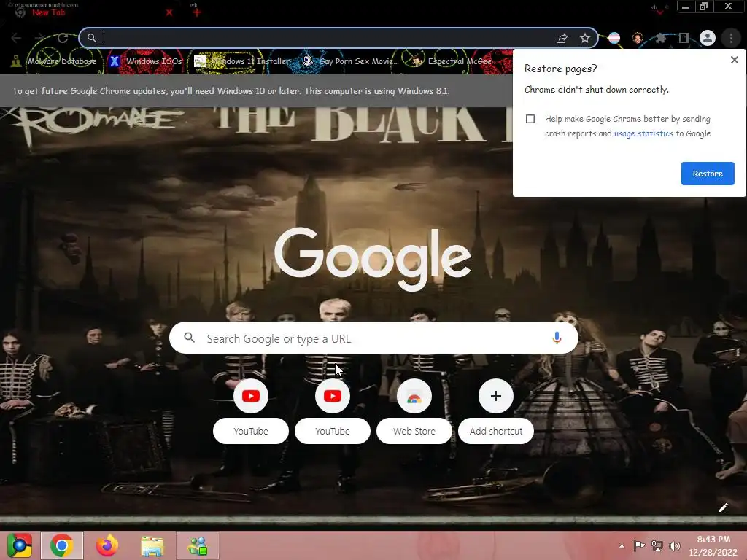Click the volume speaker tray icon
Screen dimensions: 747x560
click(675, 545)
